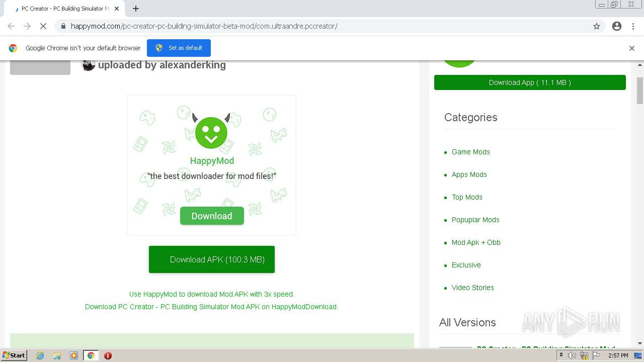This screenshot has height=362, width=644.
Task: Click 'Use HappyMod to download Mod APK' link
Action: (x=212, y=294)
